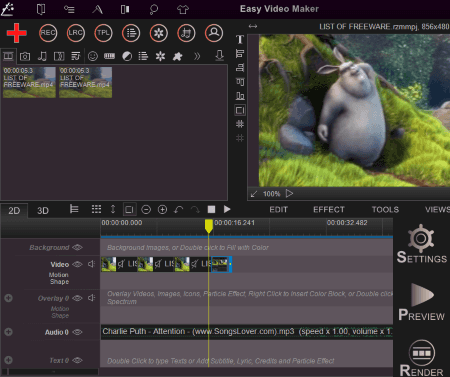Open the TPL template button
This screenshot has width=450, height=377.
103,33
